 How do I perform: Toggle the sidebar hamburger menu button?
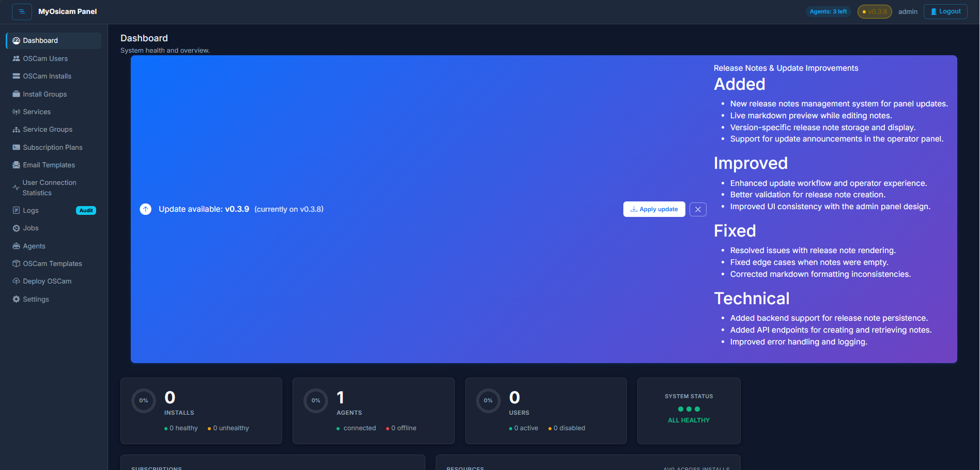(22, 11)
